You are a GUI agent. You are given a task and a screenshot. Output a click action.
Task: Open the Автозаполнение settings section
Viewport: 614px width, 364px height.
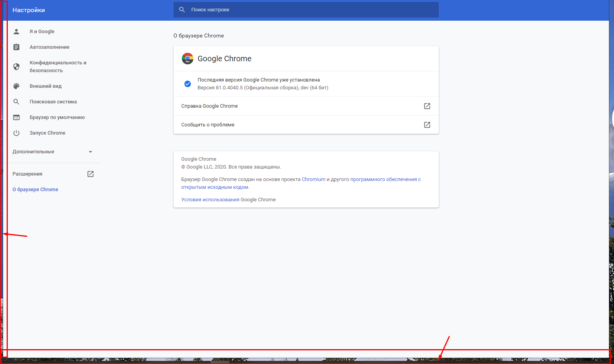[x=50, y=47]
